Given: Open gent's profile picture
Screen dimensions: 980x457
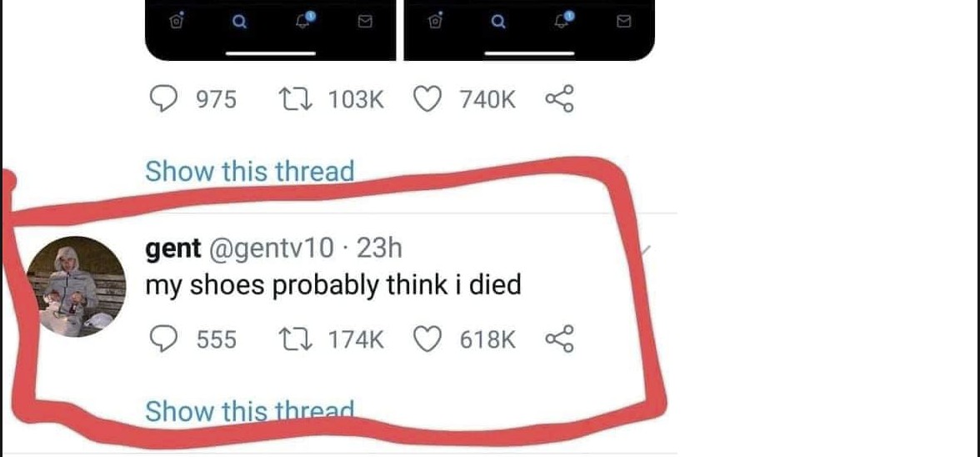Looking at the screenshot, I should click(x=74, y=286).
